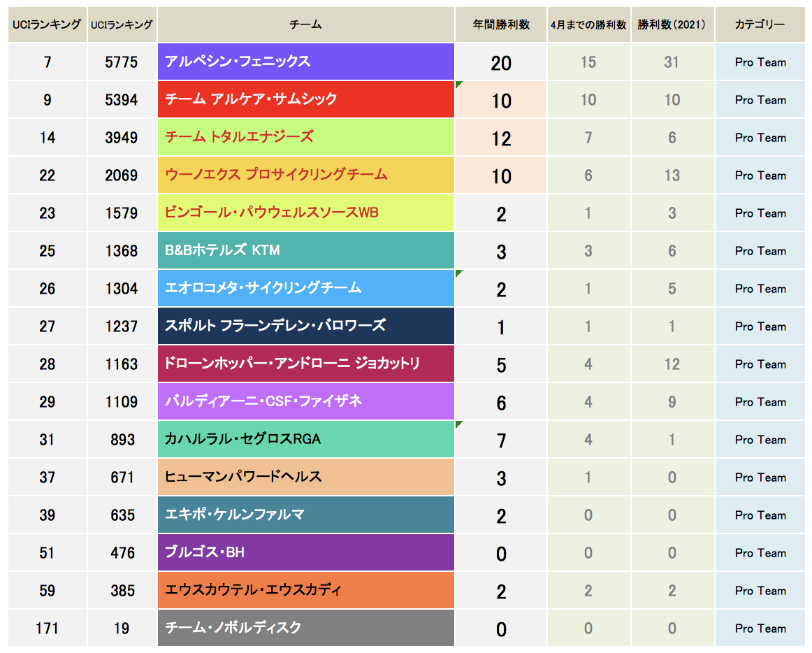Image resolution: width=812 pixels, height=653 pixels.
Task: Click the UCI ranking cell showing 37
Action: point(47,478)
